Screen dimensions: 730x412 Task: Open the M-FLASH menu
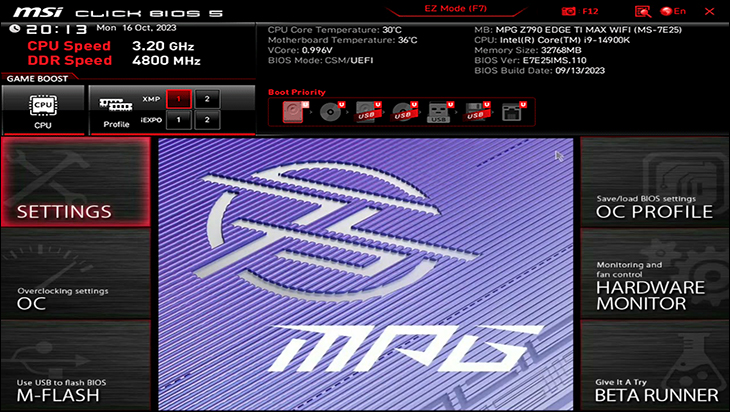pyautogui.click(x=76, y=365)
